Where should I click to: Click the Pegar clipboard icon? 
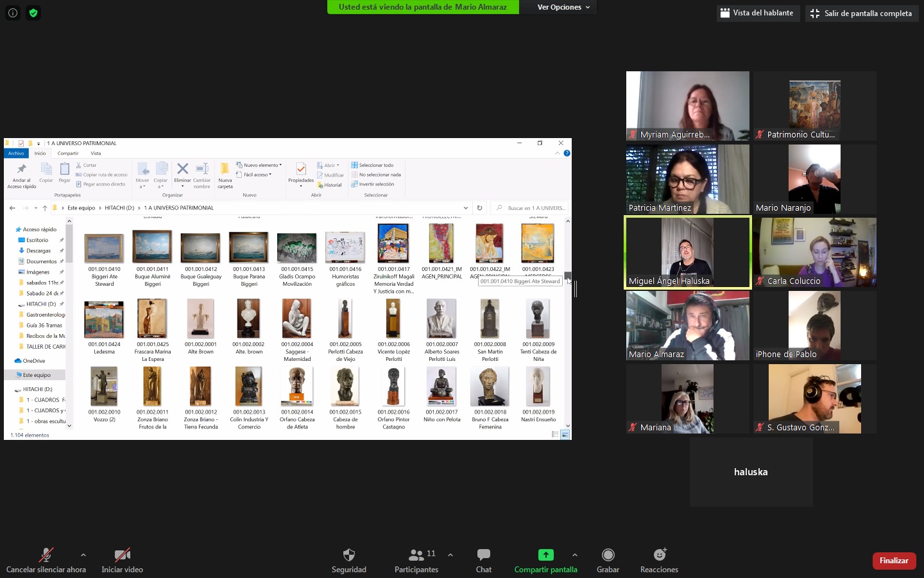[x=65, y=169]
